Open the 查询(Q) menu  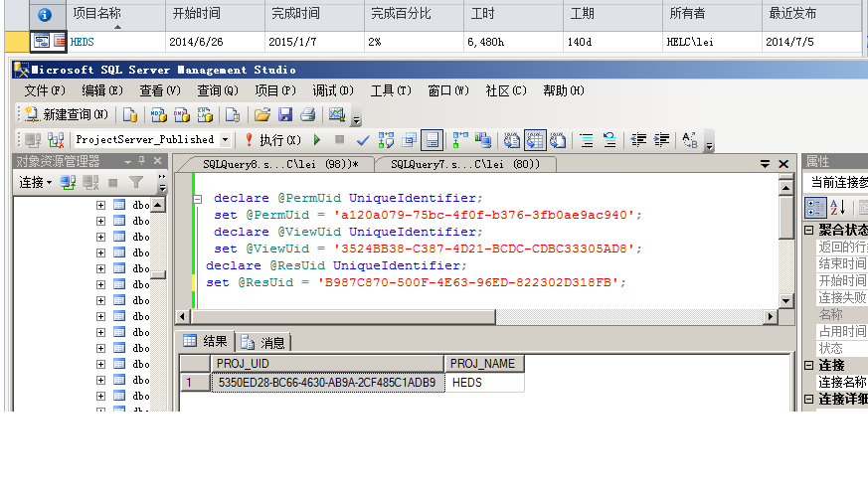218,90
